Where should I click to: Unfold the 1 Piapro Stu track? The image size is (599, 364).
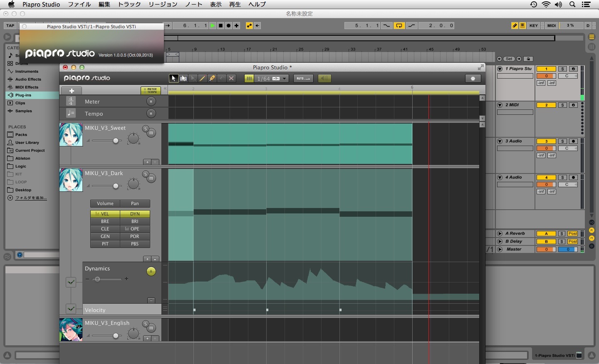500,69
